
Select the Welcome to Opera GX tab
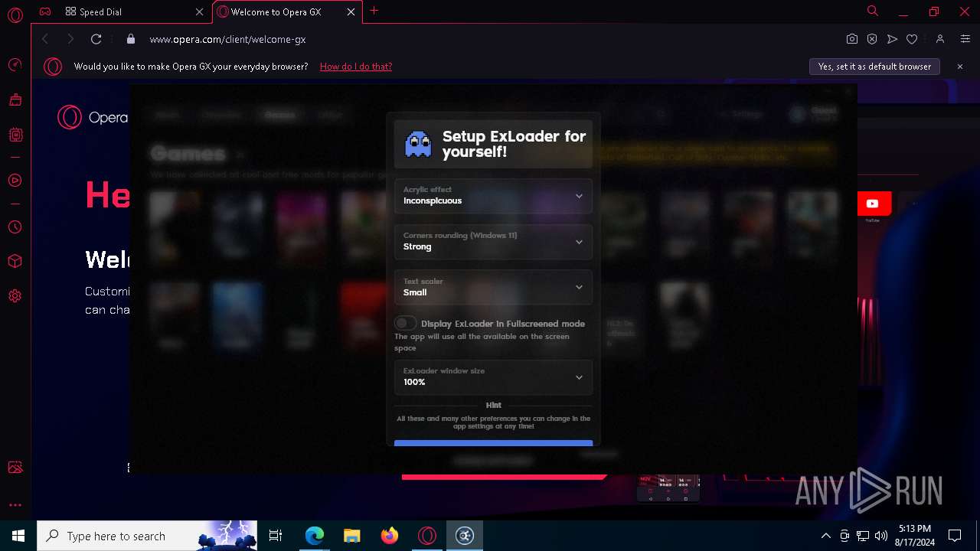[287, 12]
